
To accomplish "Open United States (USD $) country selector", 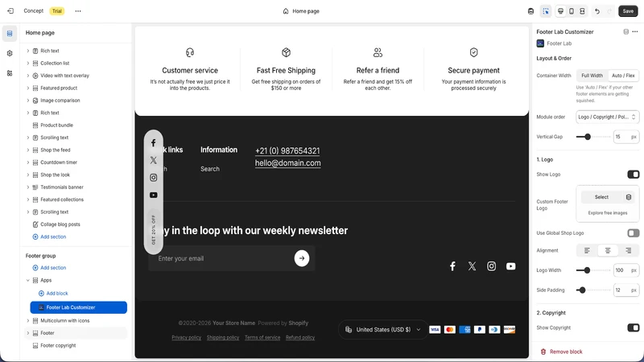I will 382,330.
